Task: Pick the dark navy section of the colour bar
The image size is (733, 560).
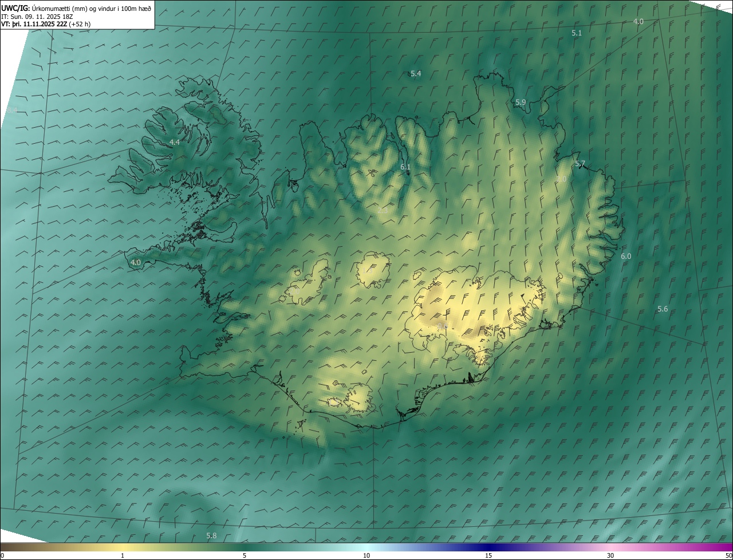Action: coord(488,547)
